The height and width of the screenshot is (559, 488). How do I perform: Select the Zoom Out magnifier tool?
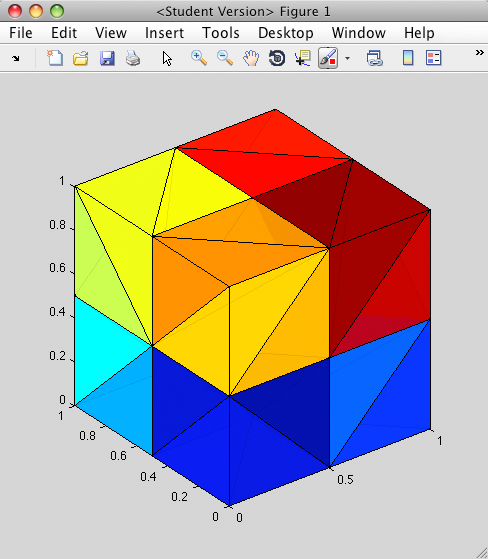point(225,58)
